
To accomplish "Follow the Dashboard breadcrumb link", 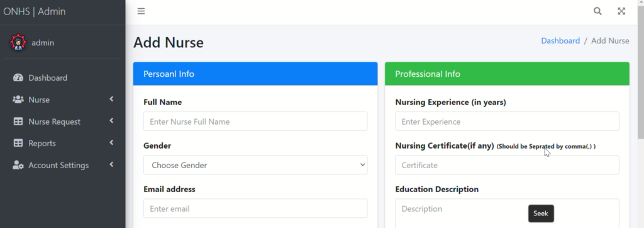I will 560,41.
